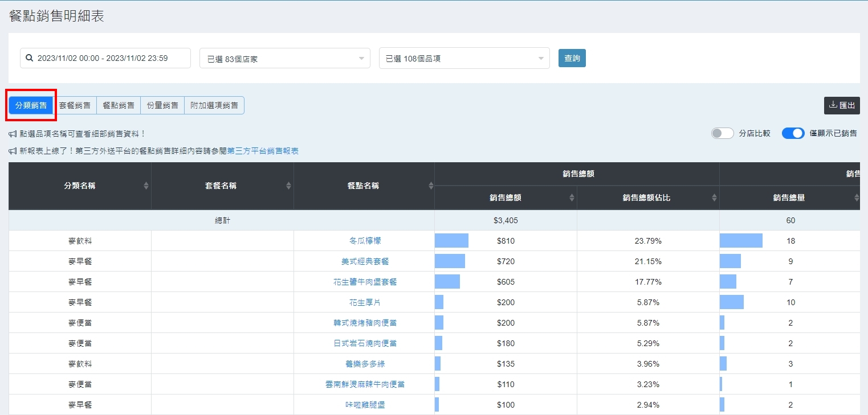
Task: Open the 第三方平台銷售報表 link
Action: coord(263,151)
